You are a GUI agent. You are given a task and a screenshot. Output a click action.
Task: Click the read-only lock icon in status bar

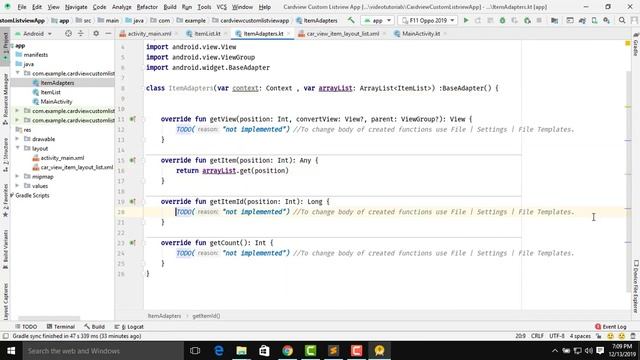(599, 336)
